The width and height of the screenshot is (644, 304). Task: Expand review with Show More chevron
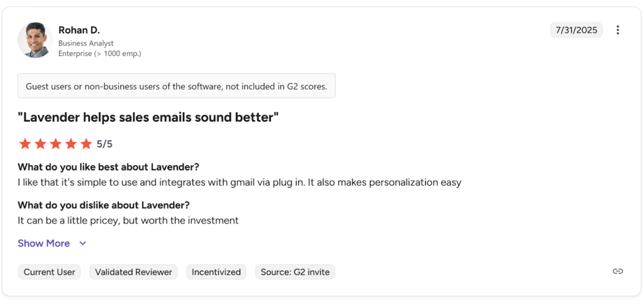82,244
